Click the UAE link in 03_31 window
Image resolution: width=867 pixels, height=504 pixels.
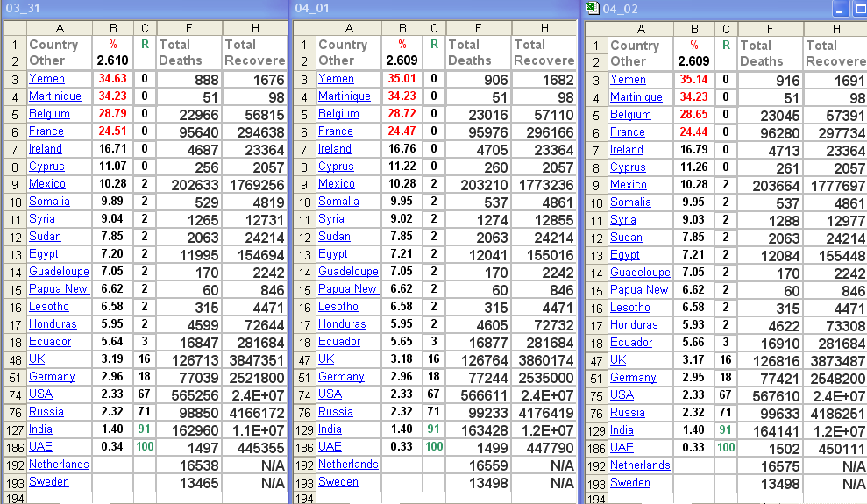coord(40,446)
